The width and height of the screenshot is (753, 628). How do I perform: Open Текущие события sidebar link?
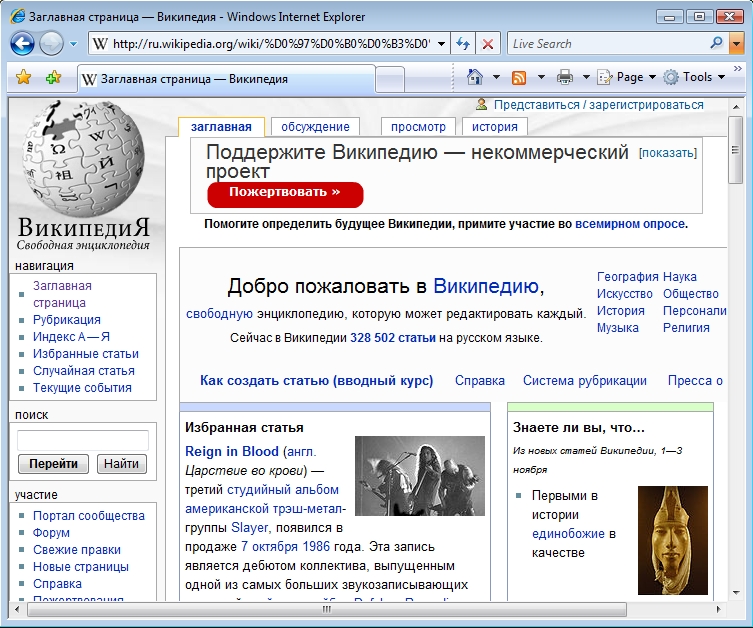pyautogui.click(x=82, y=387)
